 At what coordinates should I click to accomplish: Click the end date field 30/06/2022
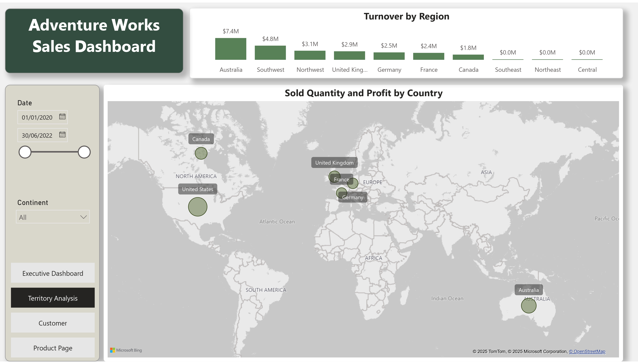(42, 135)
